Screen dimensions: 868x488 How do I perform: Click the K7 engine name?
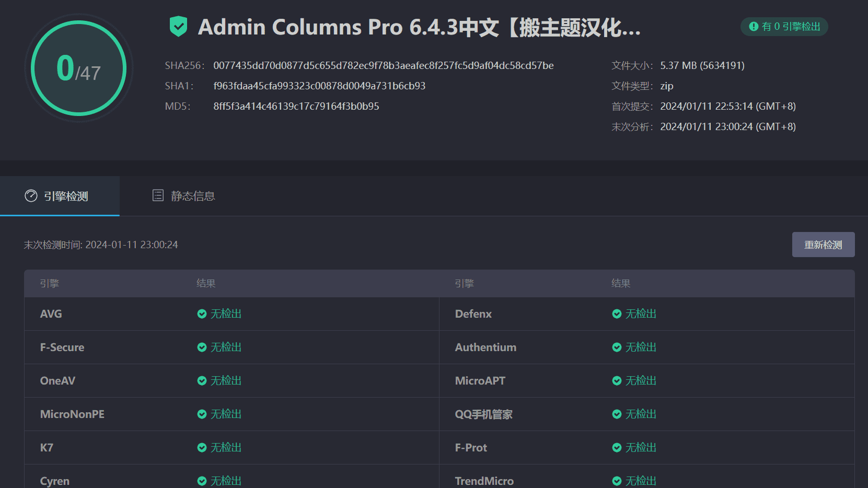[47, 448]
